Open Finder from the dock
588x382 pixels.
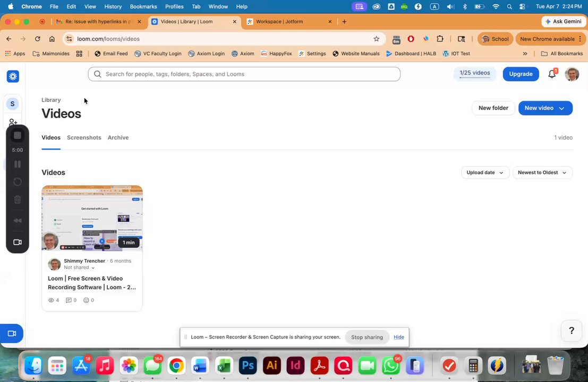coord(33,365)
